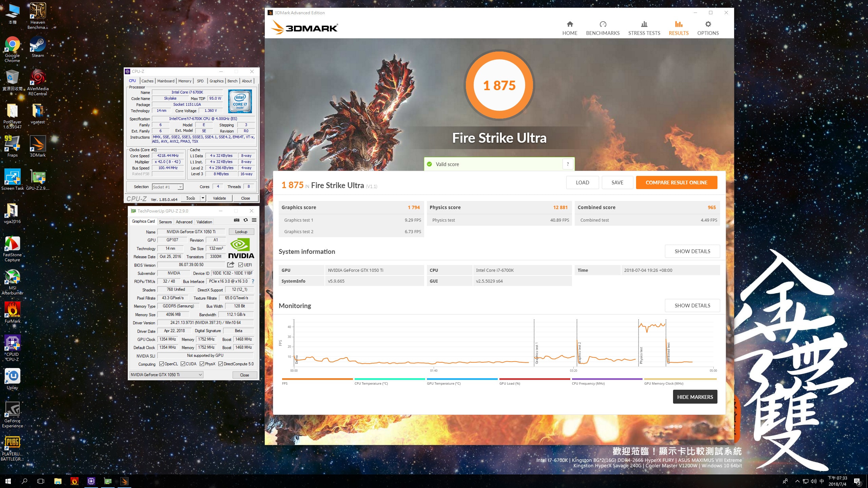Toggle the PhysX checkbox
Screen dimensions: 868x488
point(202,364)
